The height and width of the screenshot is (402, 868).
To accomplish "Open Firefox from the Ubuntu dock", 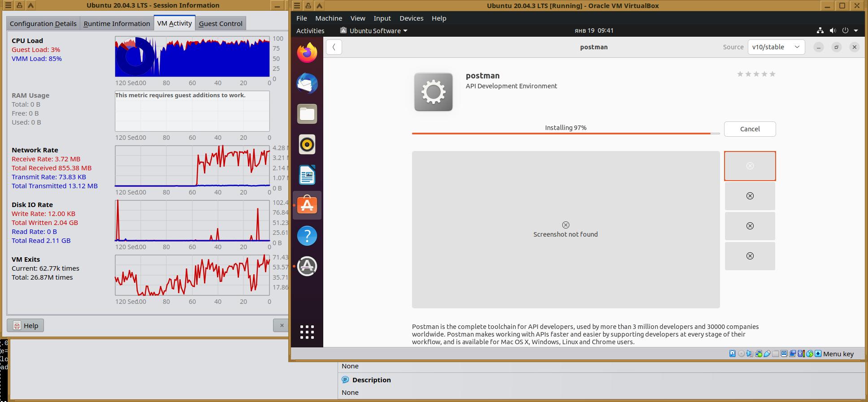I will [307, 53].
